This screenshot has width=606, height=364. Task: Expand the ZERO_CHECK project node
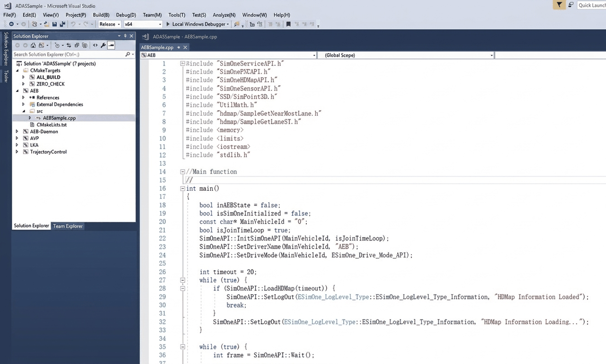(24, 84)
